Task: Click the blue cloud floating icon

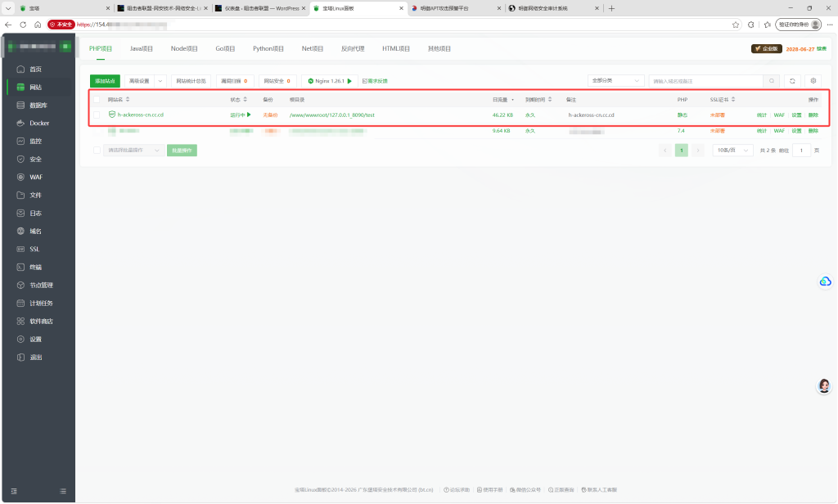Action: point(825,281)
